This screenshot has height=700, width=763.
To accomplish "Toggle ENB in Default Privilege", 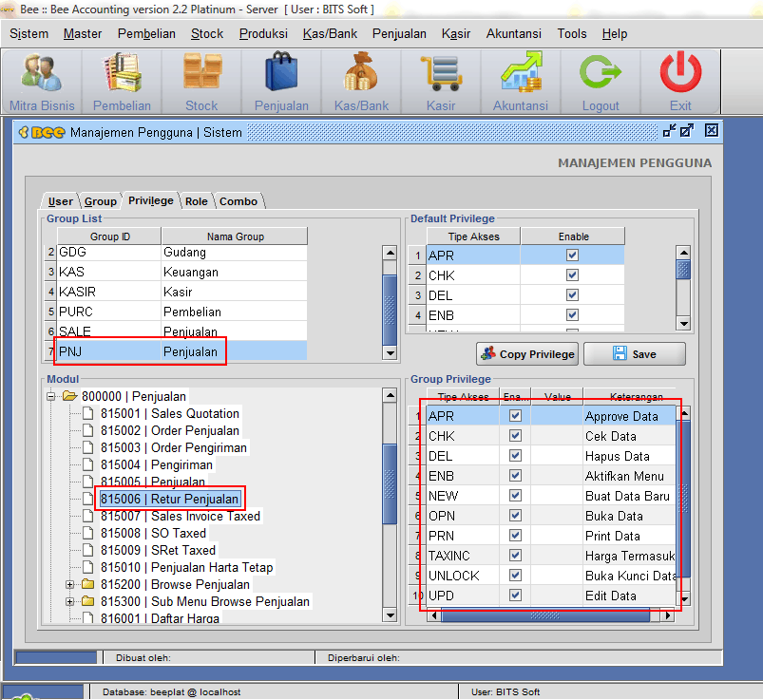I will (572, 314).
